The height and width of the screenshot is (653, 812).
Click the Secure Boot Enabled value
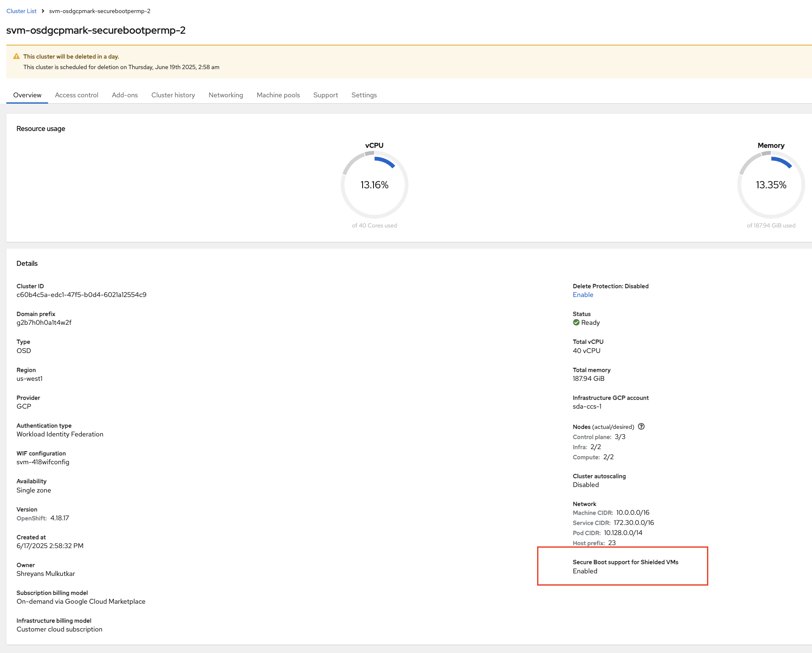585,571
